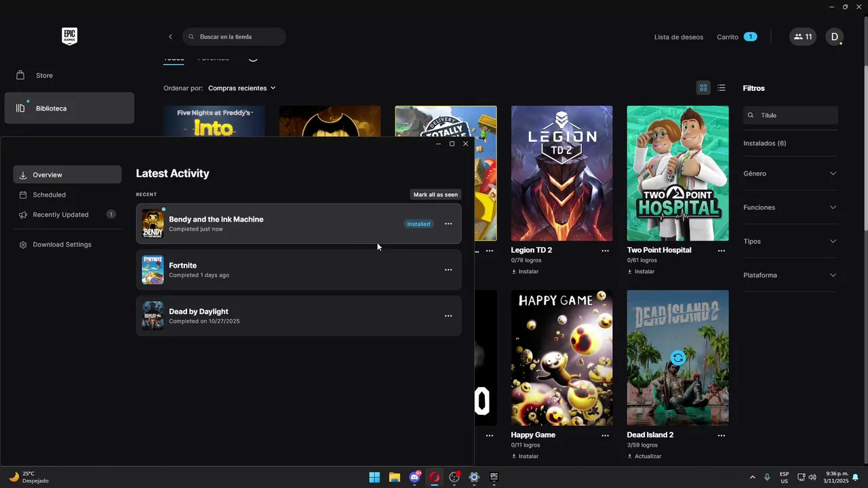Focus the Título filter field
The height and width of the screenshot is (488, 868).
791,115
